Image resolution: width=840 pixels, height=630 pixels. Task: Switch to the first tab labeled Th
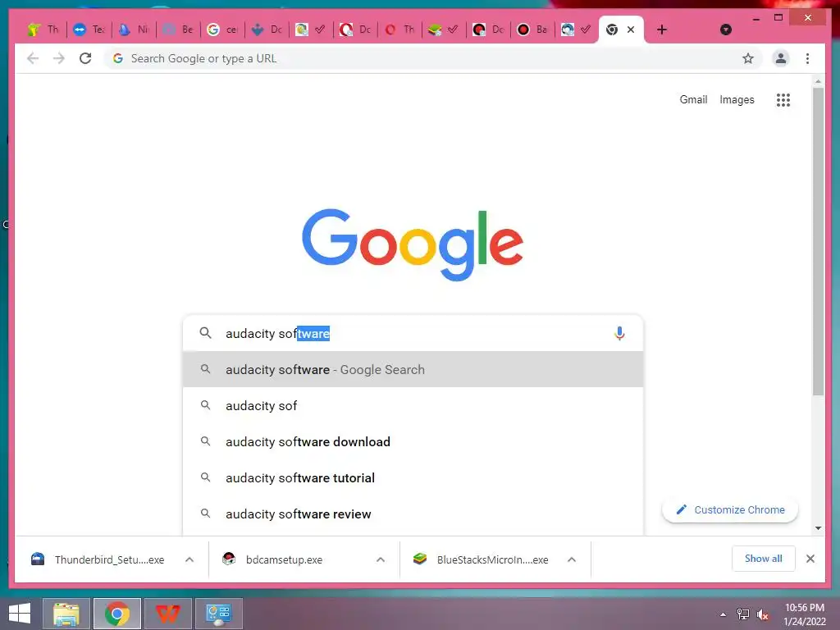(x=43, y=30)
